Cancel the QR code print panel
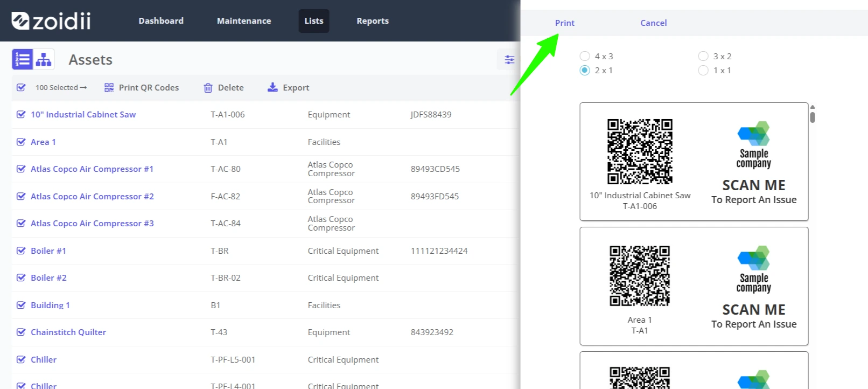 [x=653, y=23]
